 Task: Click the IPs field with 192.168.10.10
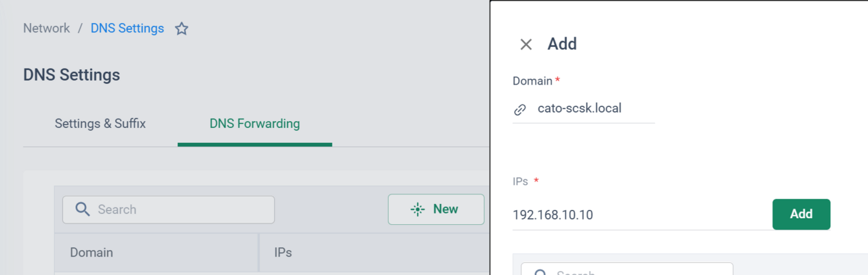point(642,215)
